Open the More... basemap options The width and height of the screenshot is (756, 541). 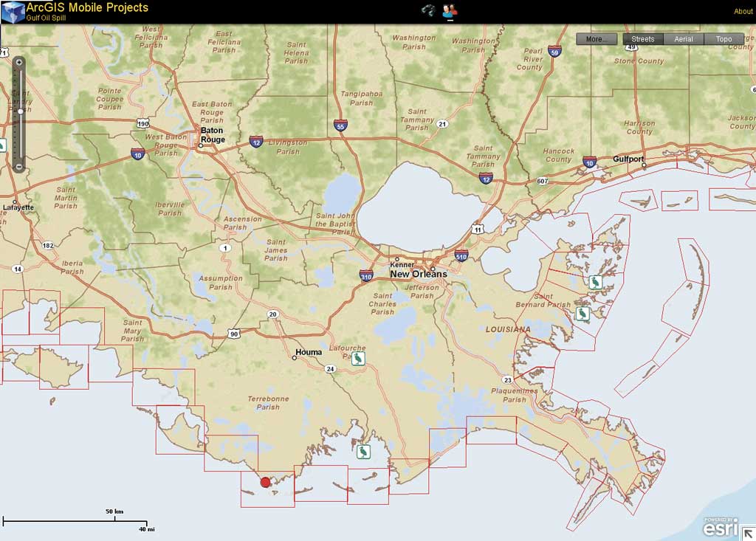click(597, 39)
